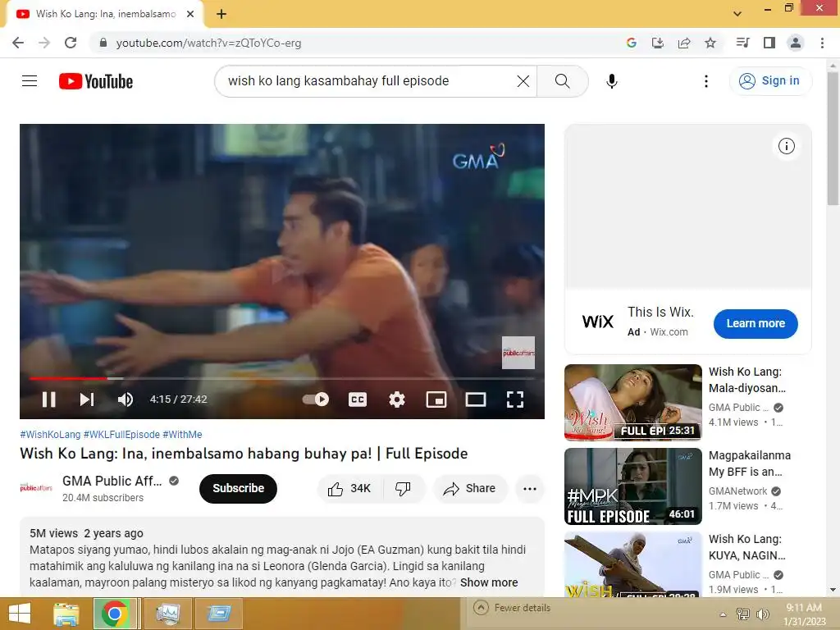Open the #MPK Full Episode thumbnail
This screenshot has height=630, width=840.
632,486
